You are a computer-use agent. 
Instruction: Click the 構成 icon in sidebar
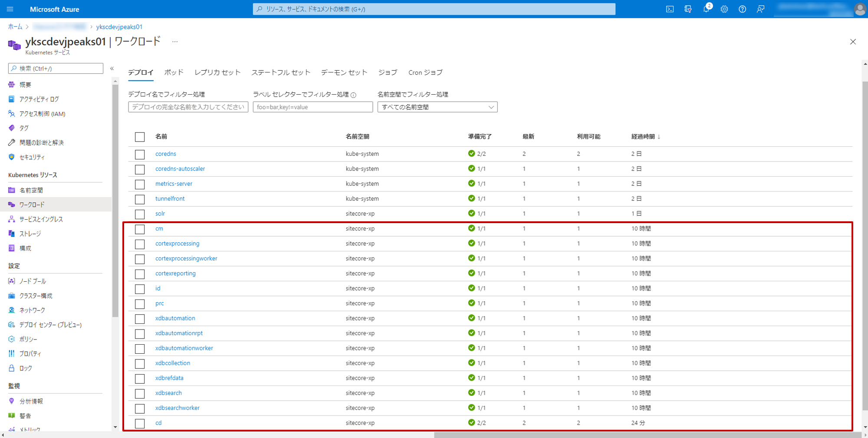pyautogui.click(x=12, y=248)
